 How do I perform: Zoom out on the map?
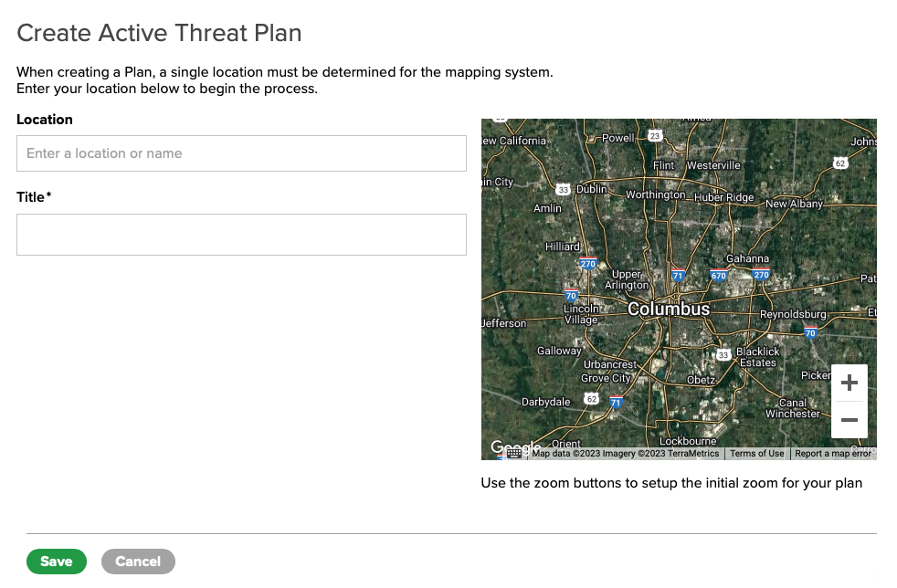click(850, 420)
